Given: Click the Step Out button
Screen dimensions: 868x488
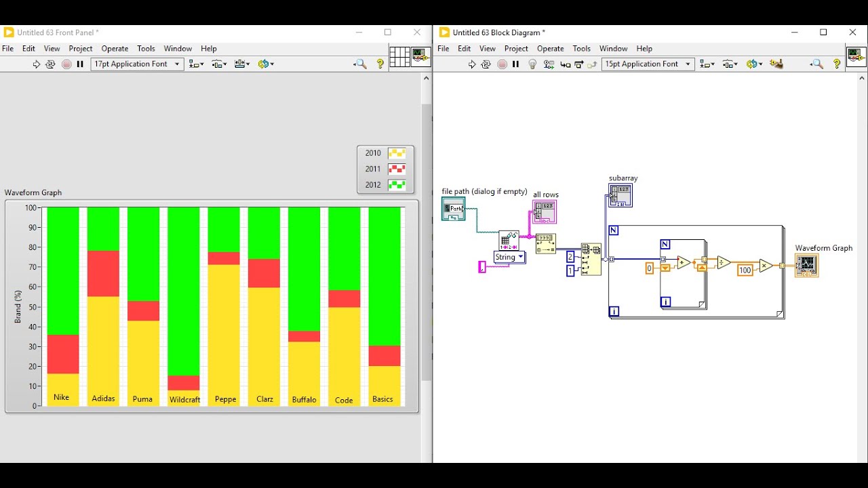Looking at the screenshot, I should pos(592,64).
